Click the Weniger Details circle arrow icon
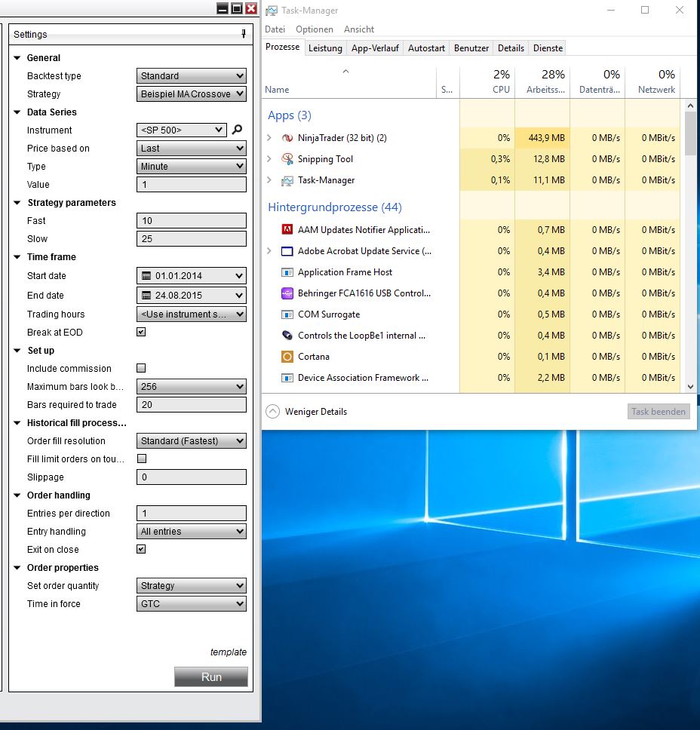This screenshot has height=730, width=700. click(272, 412)
